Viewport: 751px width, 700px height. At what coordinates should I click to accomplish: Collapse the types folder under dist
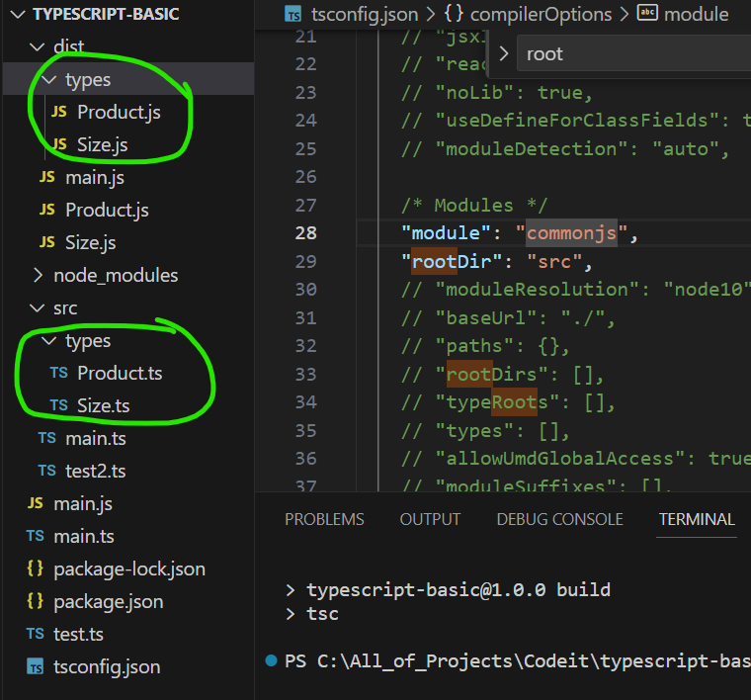[48, 79]
